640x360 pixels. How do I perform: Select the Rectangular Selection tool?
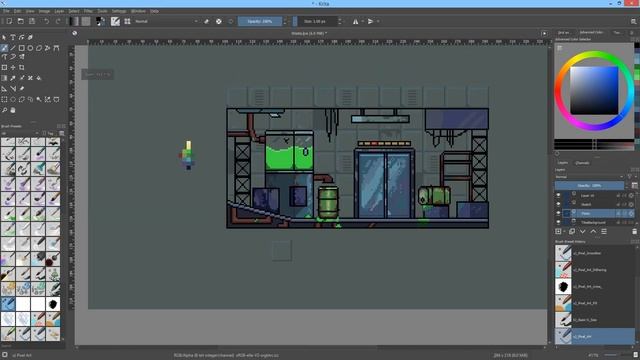coord(4,99)
